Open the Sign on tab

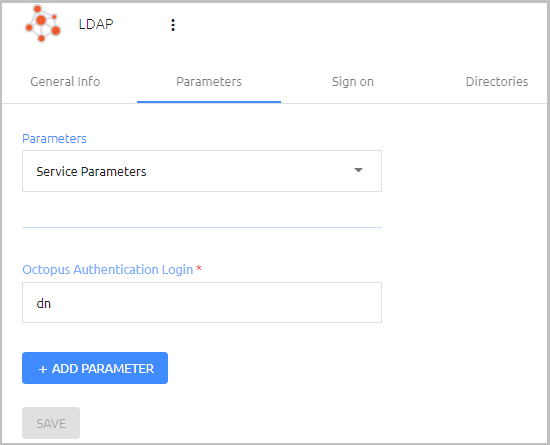353,82
